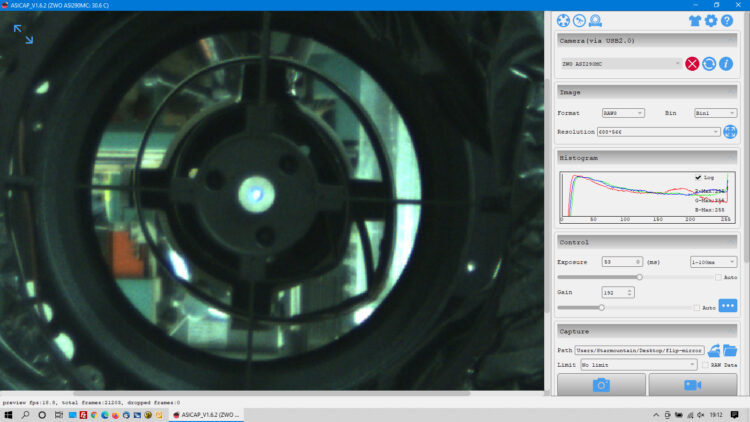Browse capture folder icon
Viewport: 750px width, 422px height.
click(x=729, y=351)
